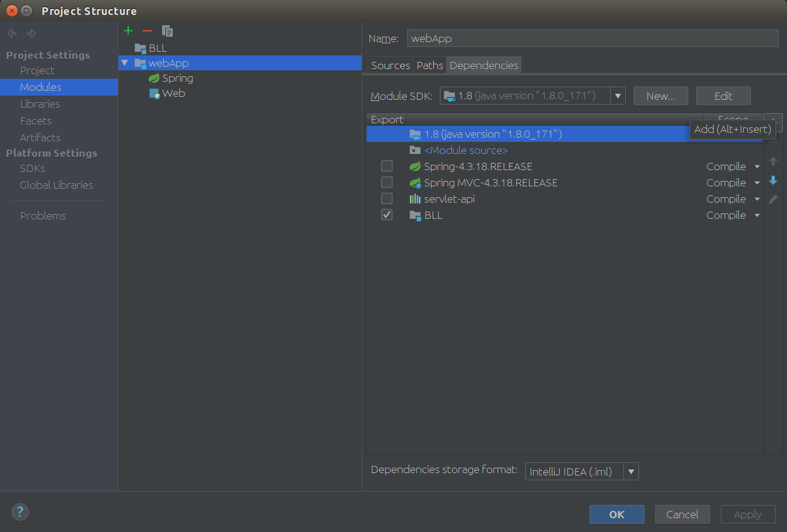Click the Cancel button
Image resolution: width=787 pixels, height=532 pixels.
[682, 515]
